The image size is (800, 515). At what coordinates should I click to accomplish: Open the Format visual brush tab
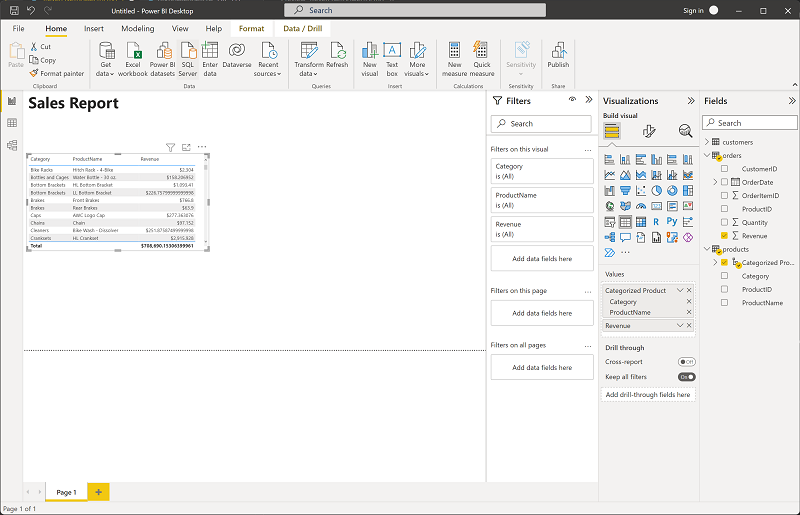click(x=648, y=131)
